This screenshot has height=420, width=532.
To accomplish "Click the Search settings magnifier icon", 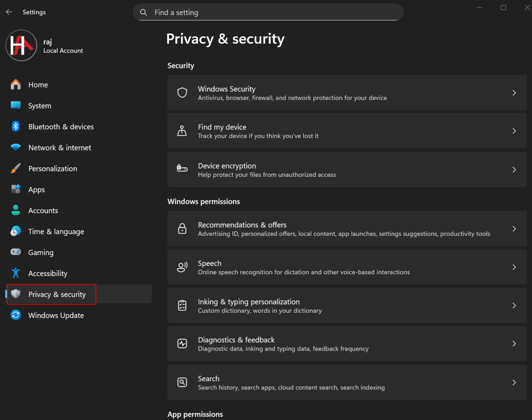I will (182, 382).
